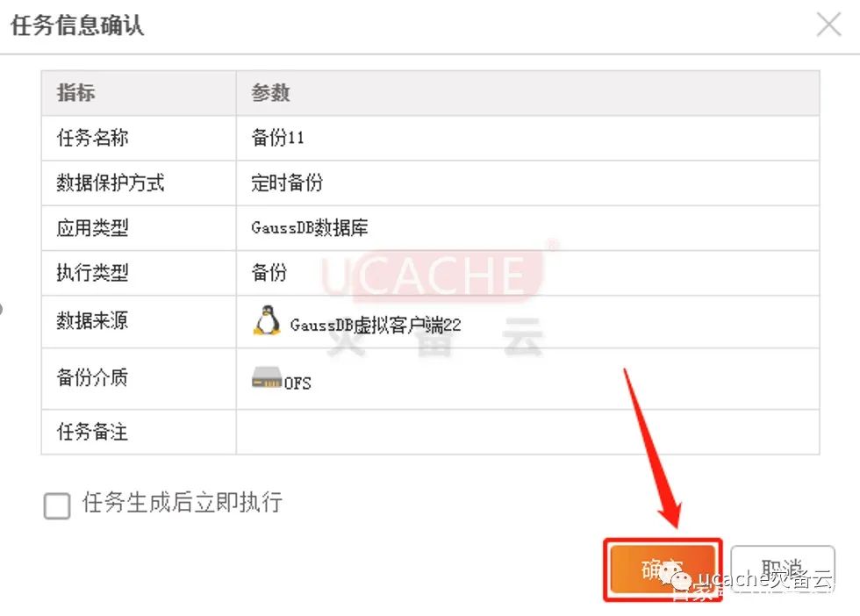Click the OFS storage disk icon
The image size is (860, 616).
tap(267, 377)
